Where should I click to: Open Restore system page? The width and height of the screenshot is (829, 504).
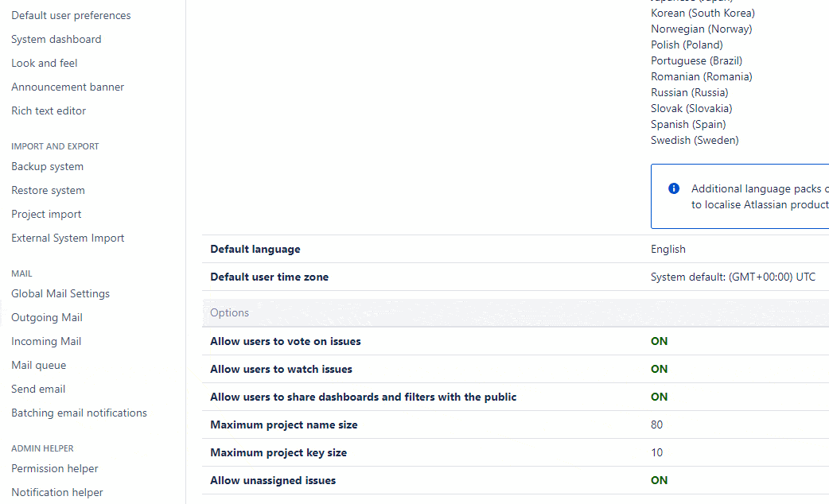coord(48,190)
